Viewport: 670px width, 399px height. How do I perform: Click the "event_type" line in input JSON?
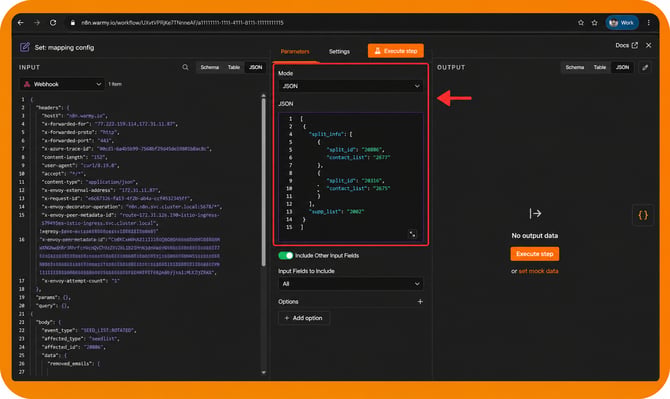(88, 330)
